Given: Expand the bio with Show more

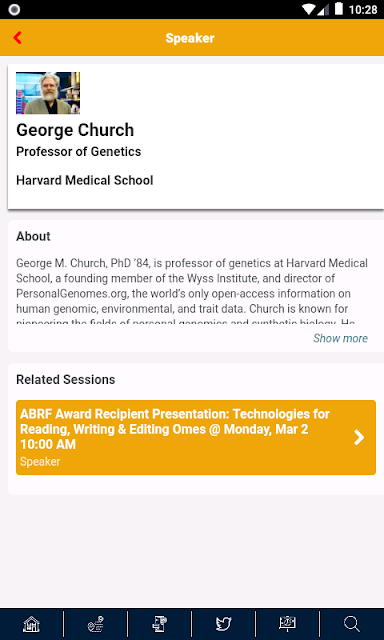Looking at the screenshot, I should 340,338.
